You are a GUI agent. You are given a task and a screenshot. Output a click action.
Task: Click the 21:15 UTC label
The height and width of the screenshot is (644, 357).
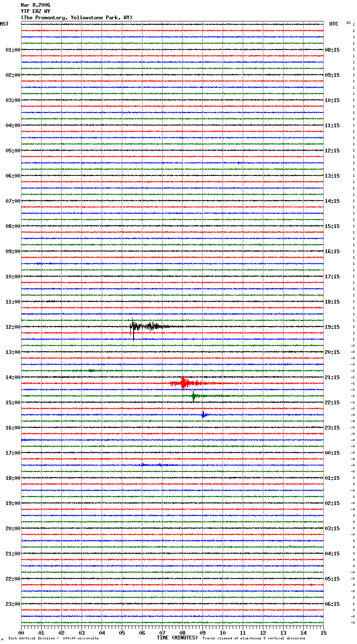(332, 377)
